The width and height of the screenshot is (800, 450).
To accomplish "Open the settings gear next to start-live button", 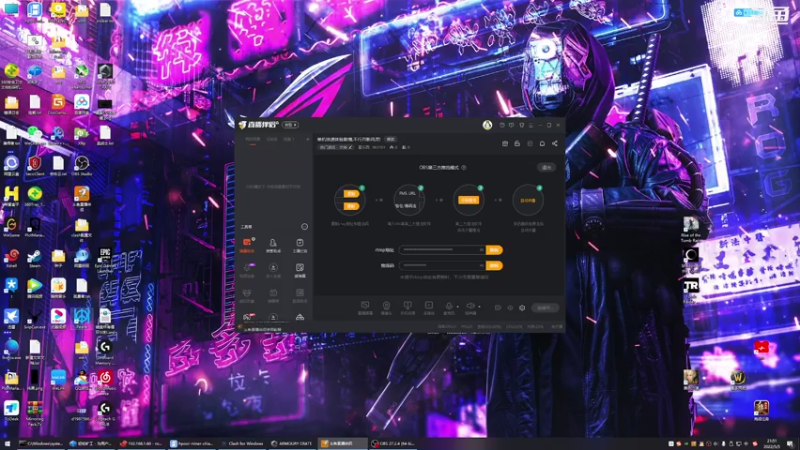I will pos(522,308).
